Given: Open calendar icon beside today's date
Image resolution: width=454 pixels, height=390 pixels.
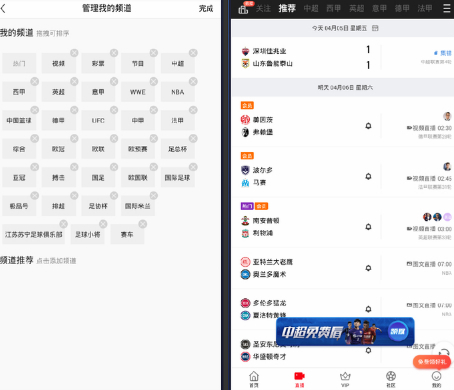Looking at the screenshot, I should click(375, 28).
